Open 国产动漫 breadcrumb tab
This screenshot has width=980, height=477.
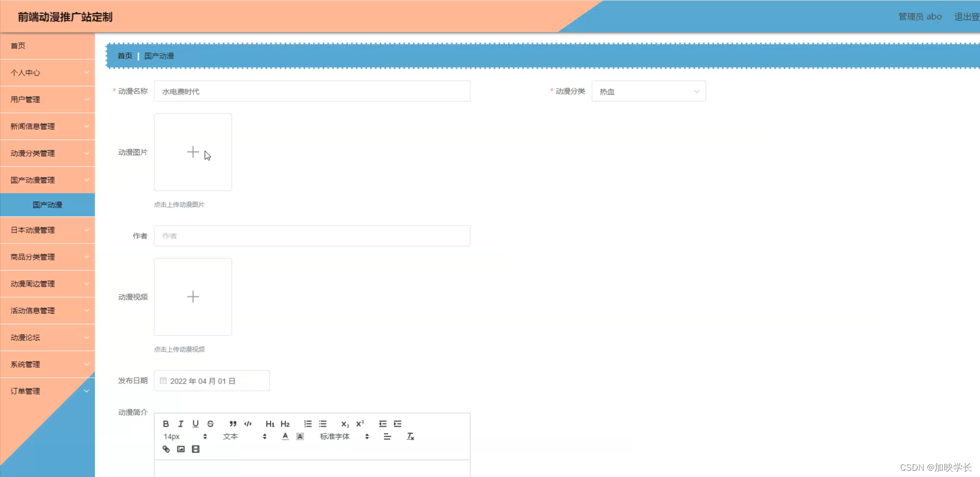click(159, 56)
